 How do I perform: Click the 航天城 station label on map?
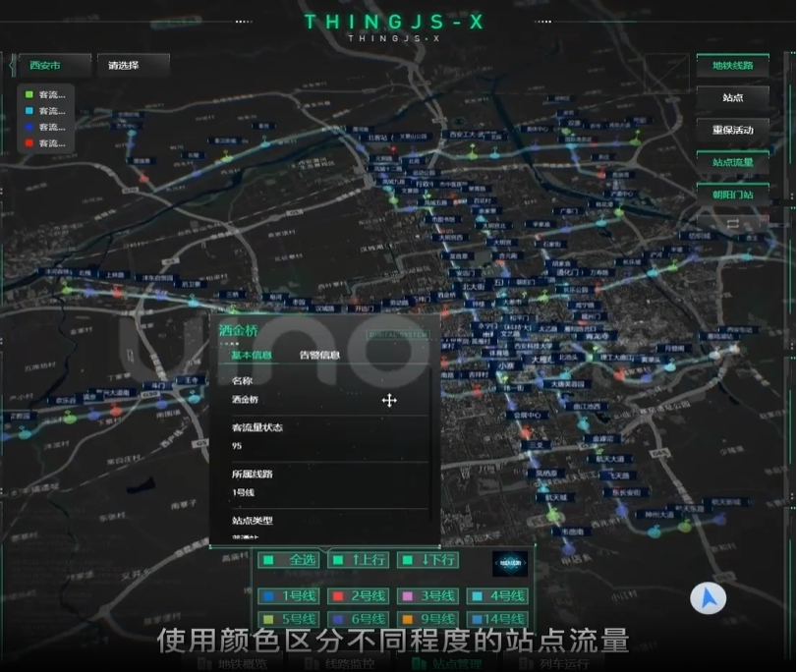(555, 497)
